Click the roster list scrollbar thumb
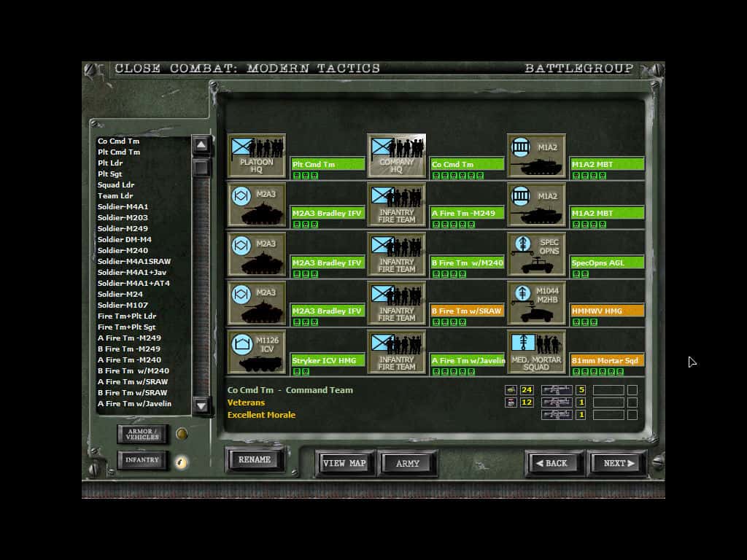Viewport: 747px width, 560px height. point(201,168)
